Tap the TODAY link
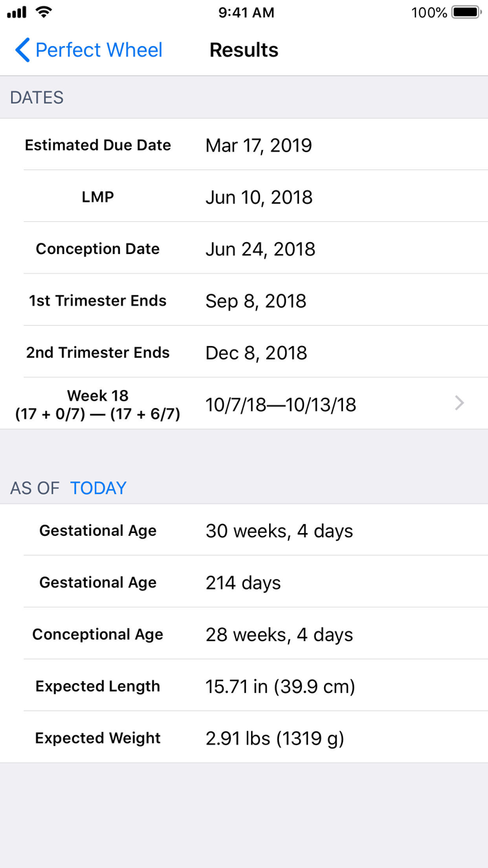Viewport: 488px width, 868px height. tap(98, 488)
